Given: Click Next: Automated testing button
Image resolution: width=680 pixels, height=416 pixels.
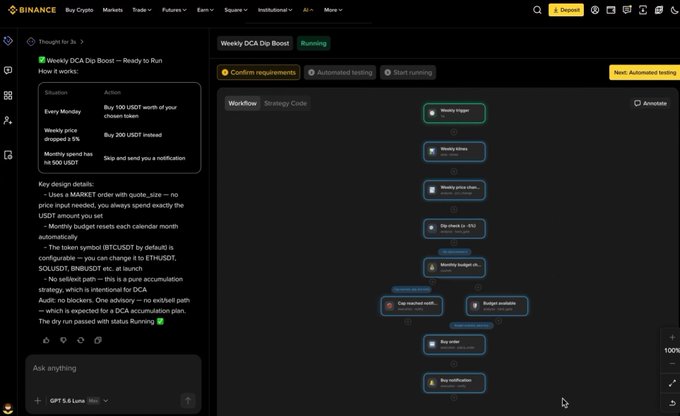Looking at the screenshot, I should tap(644, 72).
